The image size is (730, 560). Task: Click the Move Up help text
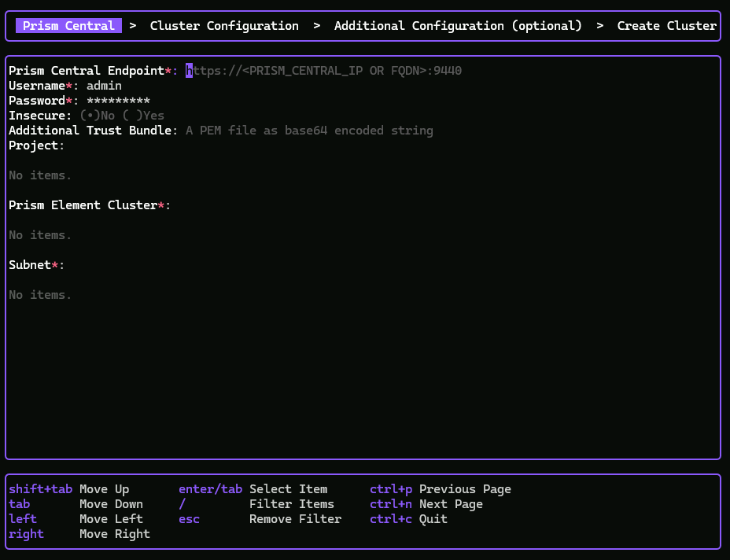pos(105,489)
